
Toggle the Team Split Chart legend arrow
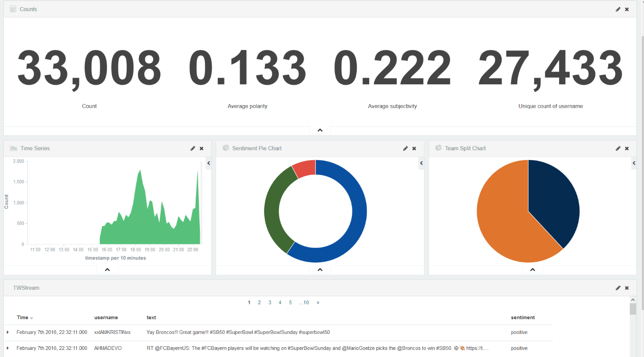pos(634,163)
